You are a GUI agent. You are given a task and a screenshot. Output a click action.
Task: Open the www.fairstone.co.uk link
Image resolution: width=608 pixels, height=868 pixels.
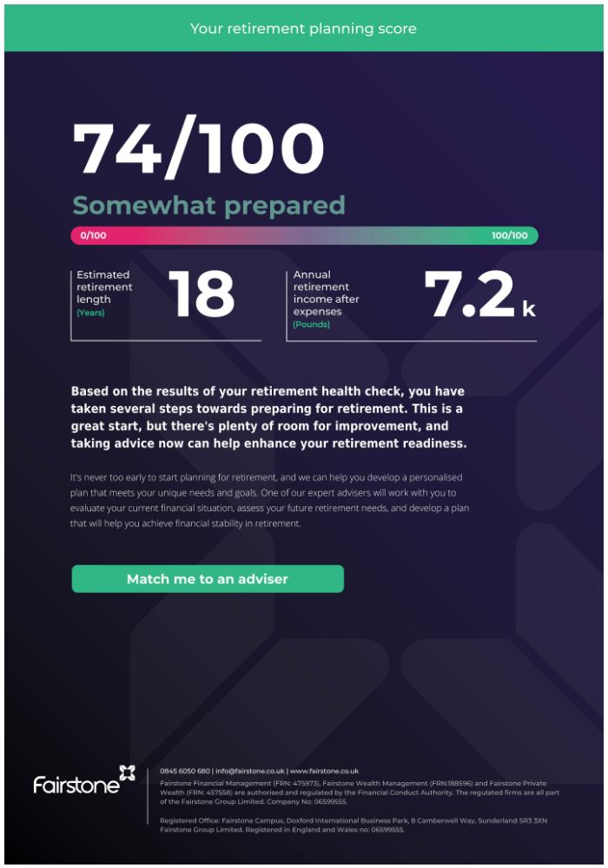click(325, 771)
